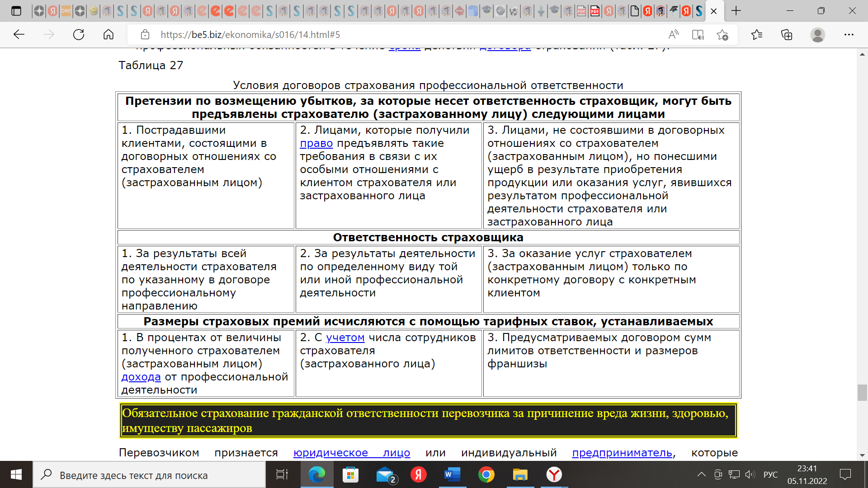The height and width of the screenshot is (488, 868).
Task: Click cell '3. За оказание услуг страхователем'
Action: [x=611, y=279]
